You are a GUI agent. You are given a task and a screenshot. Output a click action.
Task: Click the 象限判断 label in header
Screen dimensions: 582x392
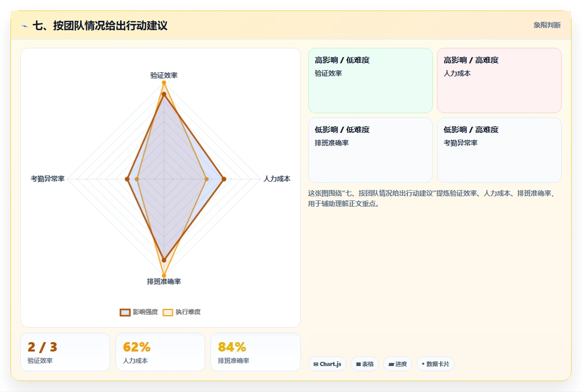(x=547, y=25)
